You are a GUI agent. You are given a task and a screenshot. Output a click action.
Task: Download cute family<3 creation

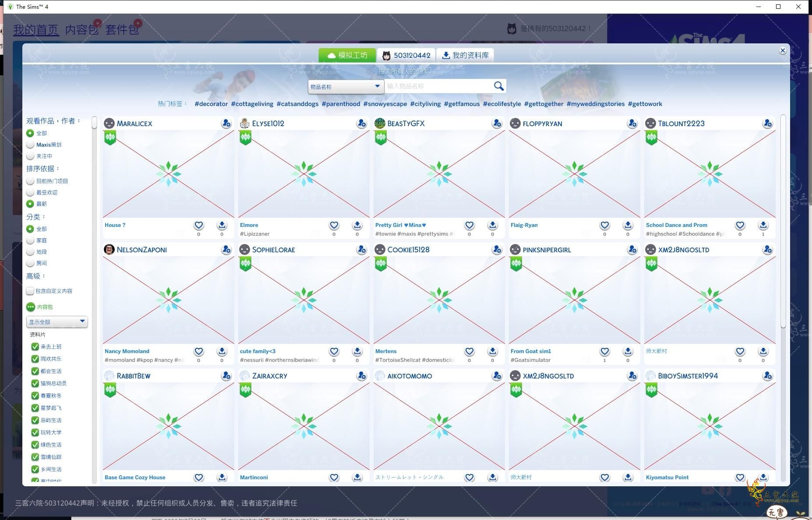tap(357, 351)
